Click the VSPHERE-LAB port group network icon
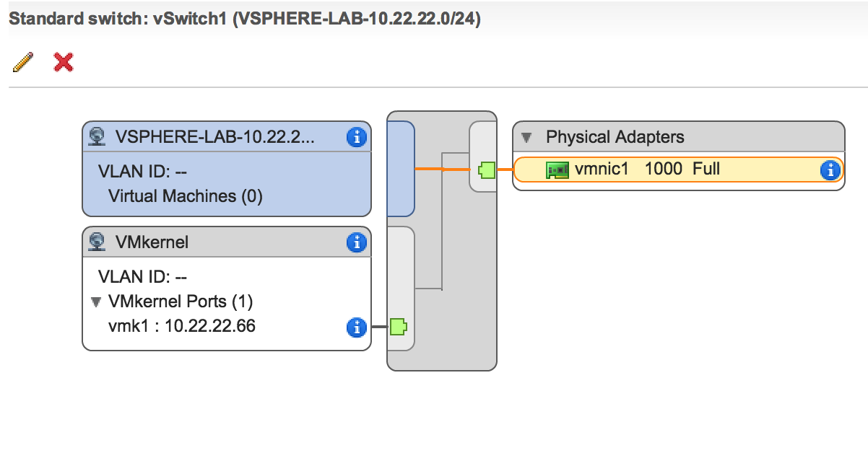 [x=97, y=137]
